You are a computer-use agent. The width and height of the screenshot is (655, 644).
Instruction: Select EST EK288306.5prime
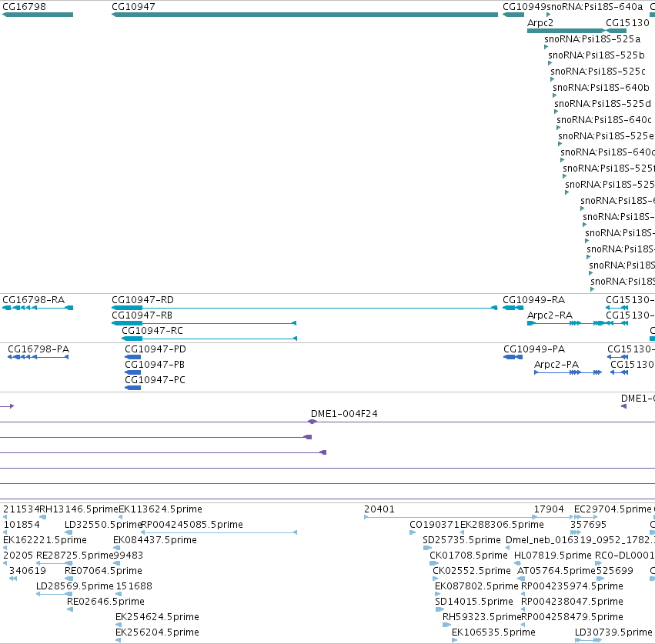pyautogui.click(x=502, y=525)
